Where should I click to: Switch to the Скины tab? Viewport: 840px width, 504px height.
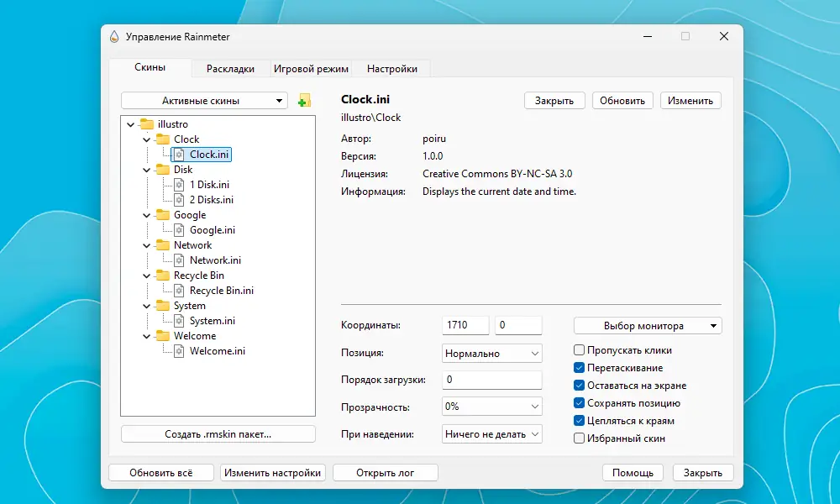pos(150,67)
